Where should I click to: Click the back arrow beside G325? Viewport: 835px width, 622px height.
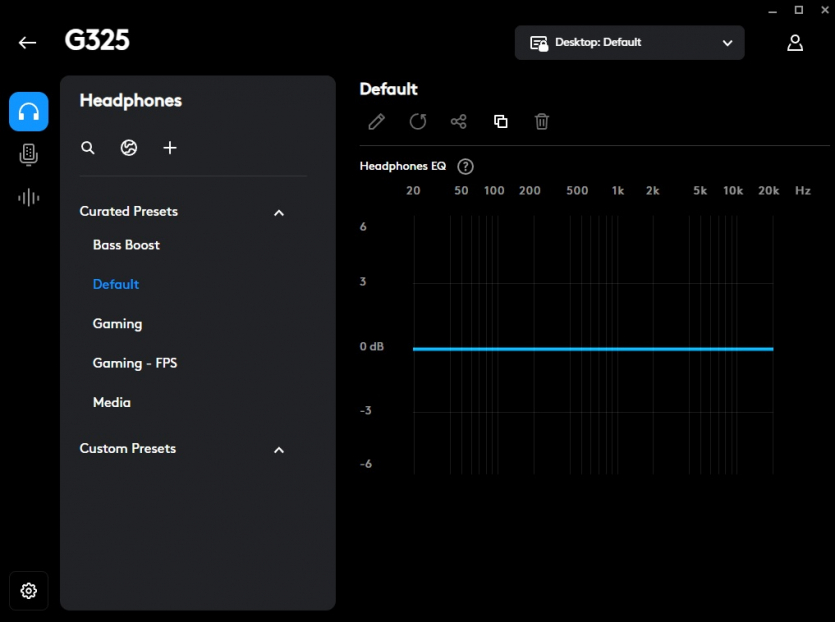point(27,42)
